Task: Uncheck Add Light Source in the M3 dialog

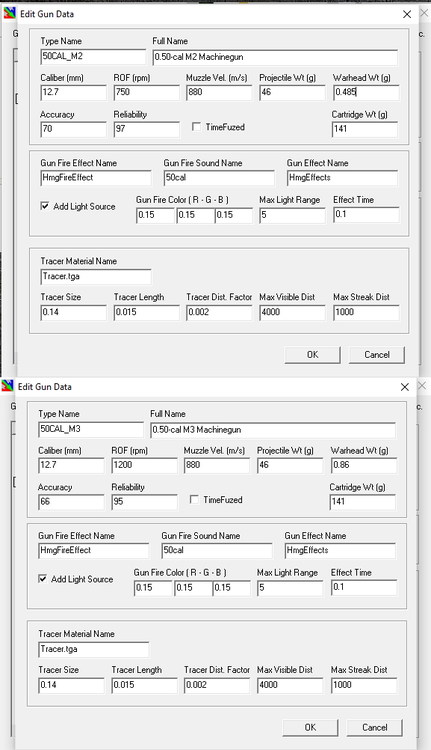Action: (42, 578)
